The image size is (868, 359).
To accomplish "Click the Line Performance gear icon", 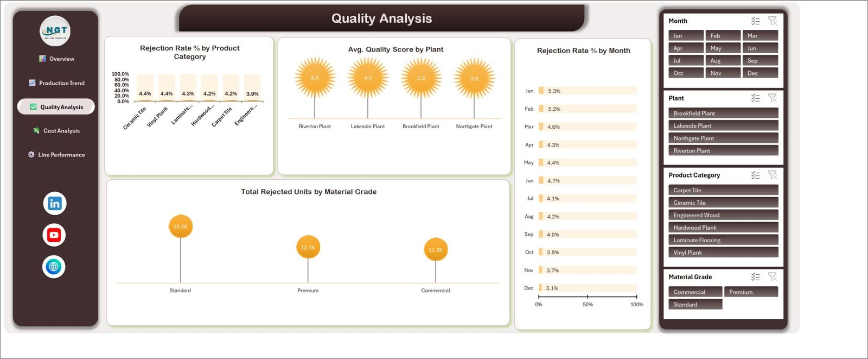I will (31, 155).
